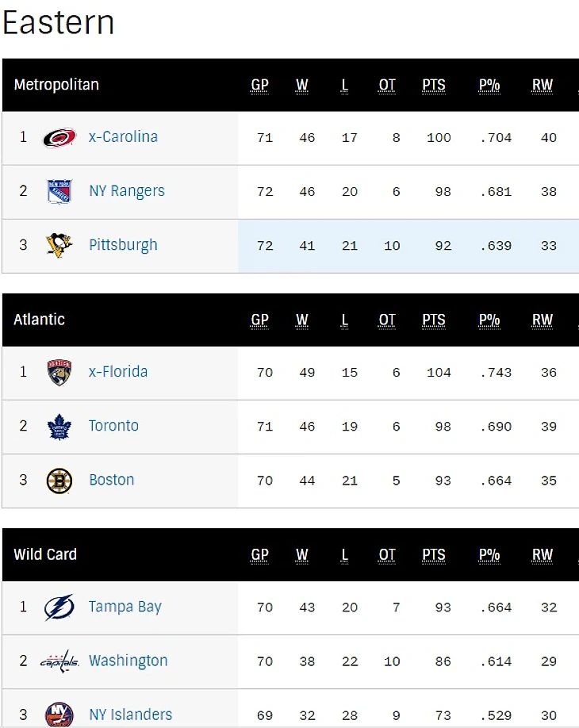
Task: Open the Toronto team link
Action: click(x=113, y=425)
